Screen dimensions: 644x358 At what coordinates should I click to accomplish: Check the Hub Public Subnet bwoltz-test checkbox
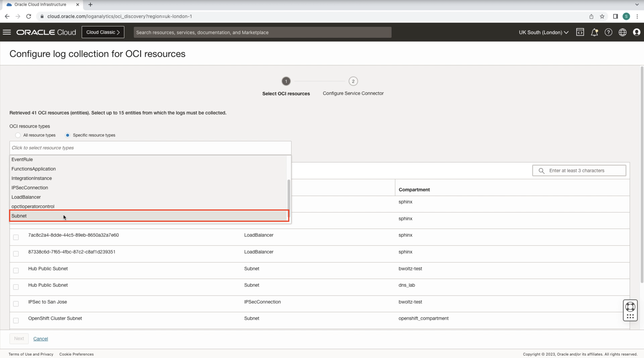[16, 270]
